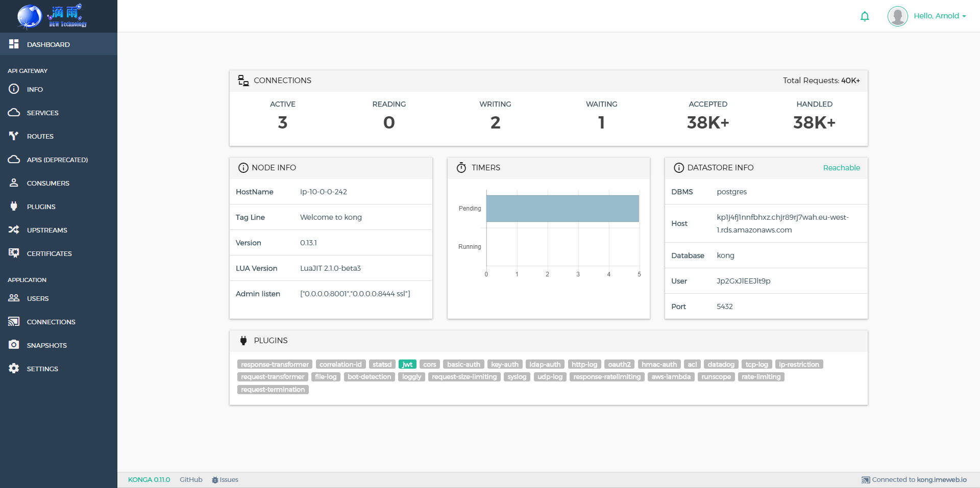Click the Active connections value 3
This screenshot has height=488, width=980.
(x=283, y=122)
